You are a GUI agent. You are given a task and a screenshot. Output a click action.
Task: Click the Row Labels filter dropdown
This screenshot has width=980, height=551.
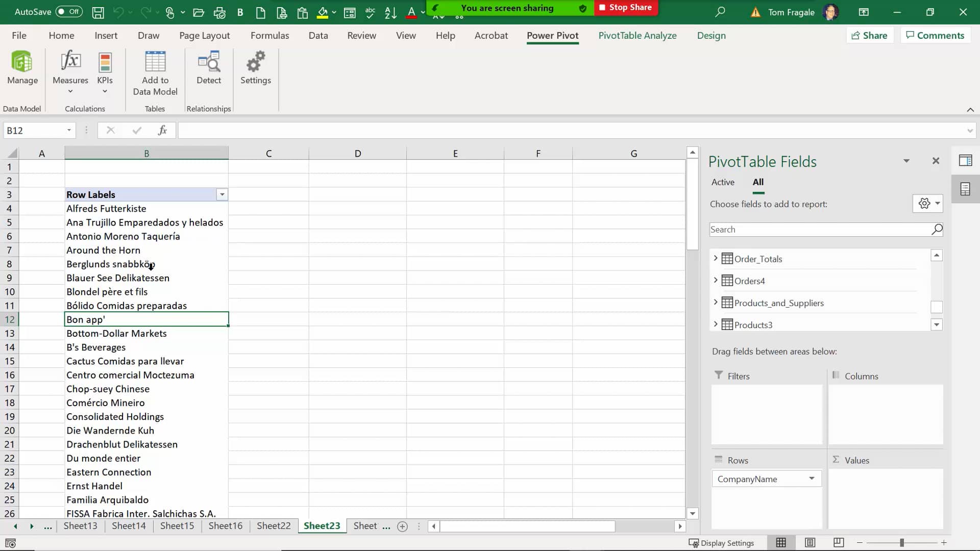click(222, 194)
